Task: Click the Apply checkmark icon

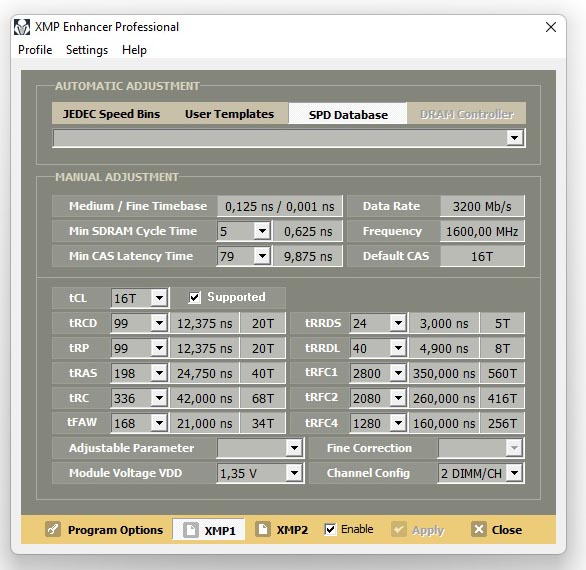Action: (399, 529)
